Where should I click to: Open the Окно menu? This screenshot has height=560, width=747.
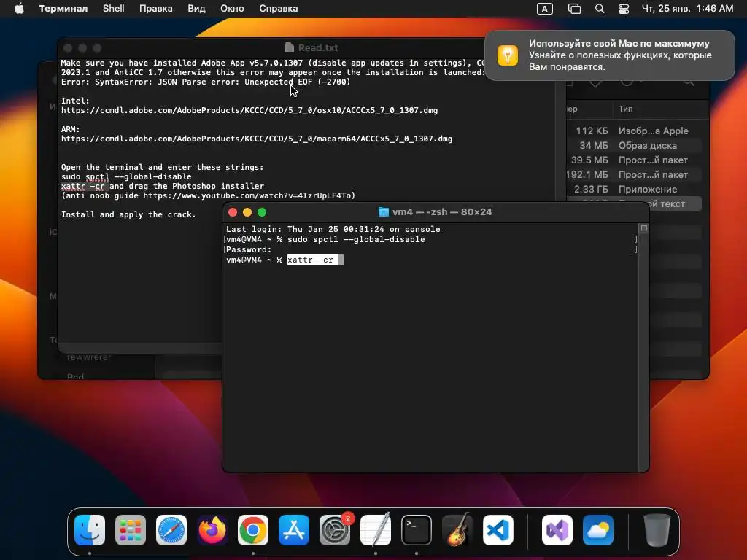(232, 9)
